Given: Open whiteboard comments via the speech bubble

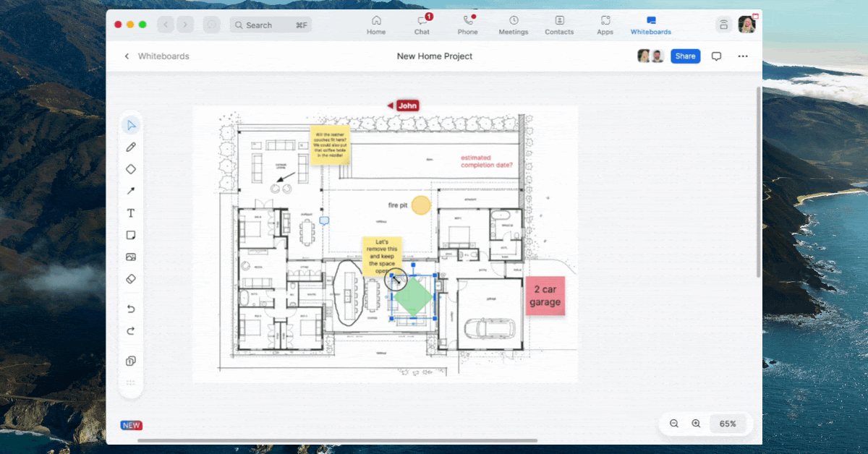Looking at the screenshot, I should (x=716, y=56).
